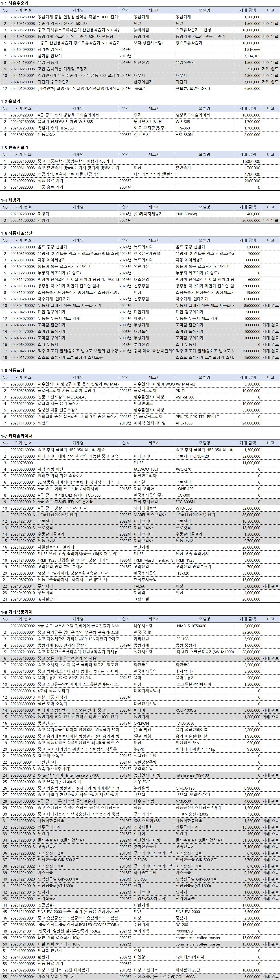Select machine number '202605190009' 음료 중량 선별기

pos(23,247)
